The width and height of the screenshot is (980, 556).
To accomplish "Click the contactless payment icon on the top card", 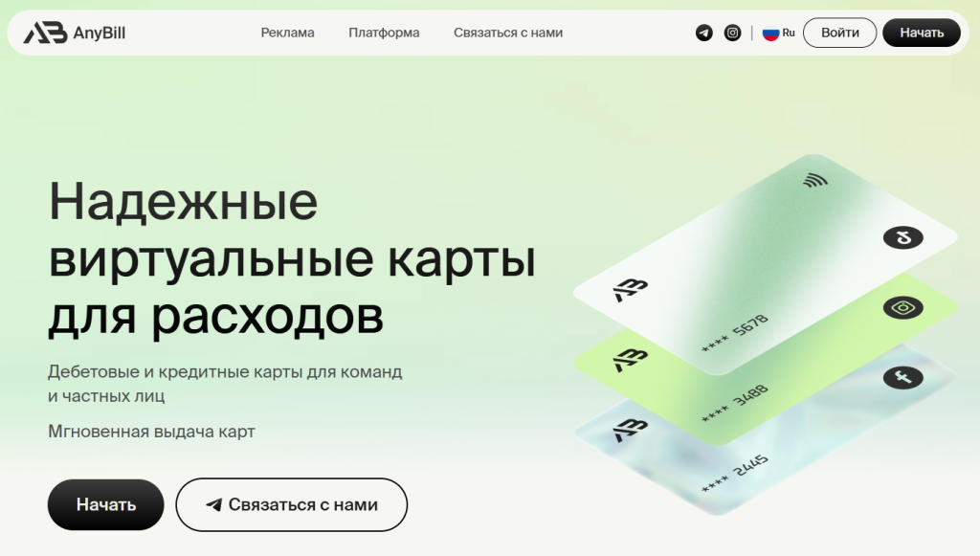I will click(x=815, y=181).
